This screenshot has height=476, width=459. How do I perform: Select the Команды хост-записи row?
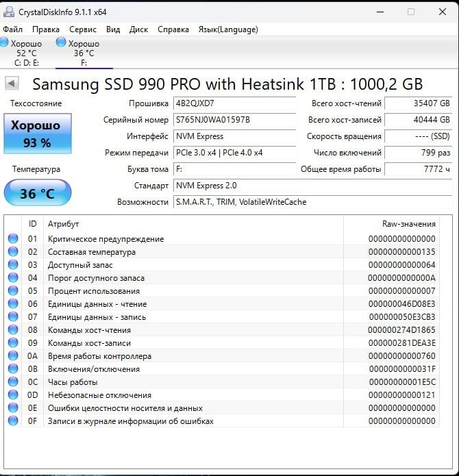click(222, 342)
